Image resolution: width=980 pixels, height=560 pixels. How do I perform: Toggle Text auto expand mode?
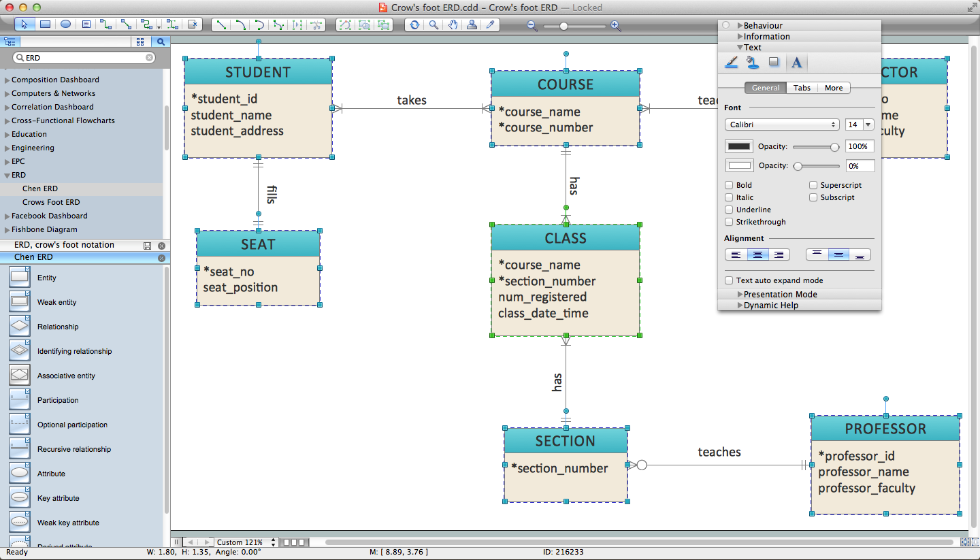point(728,280)
